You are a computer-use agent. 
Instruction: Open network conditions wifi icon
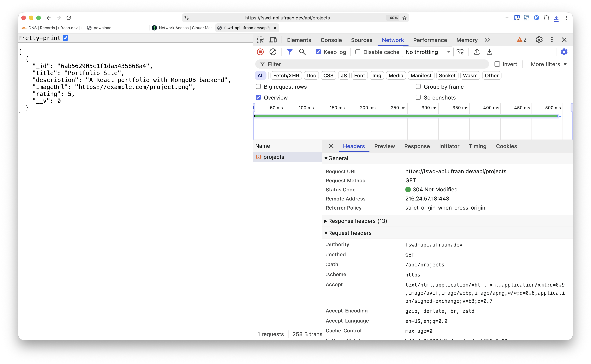pos(460,52)
